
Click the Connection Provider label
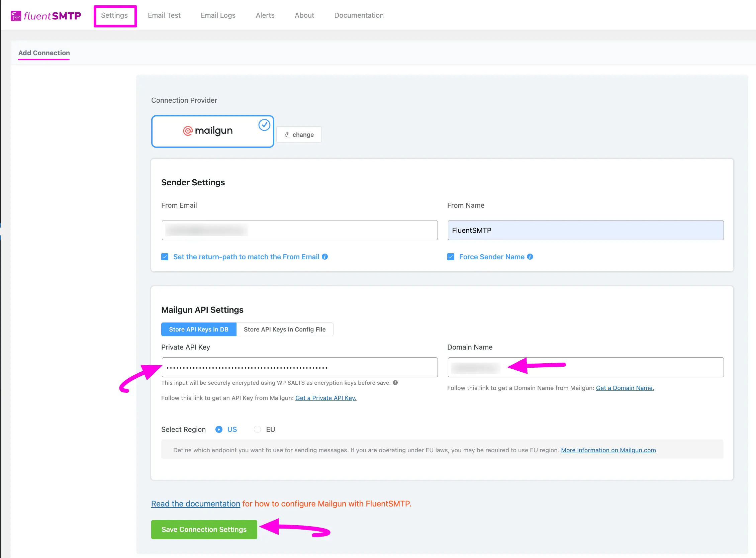coord(184,100)
